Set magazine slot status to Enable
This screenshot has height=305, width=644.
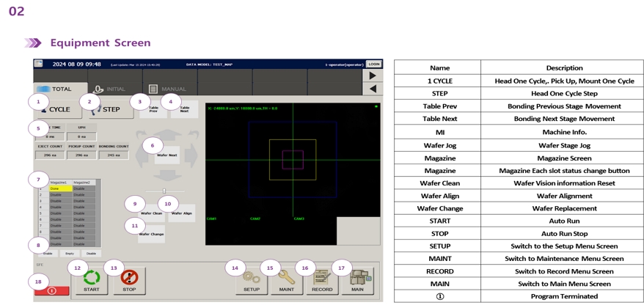48,254
